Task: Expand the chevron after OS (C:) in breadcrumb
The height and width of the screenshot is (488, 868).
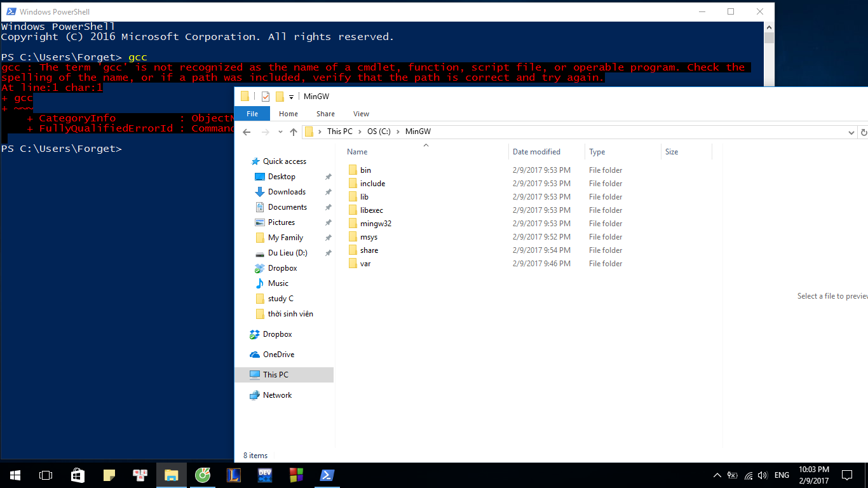Action: (398, 132)
